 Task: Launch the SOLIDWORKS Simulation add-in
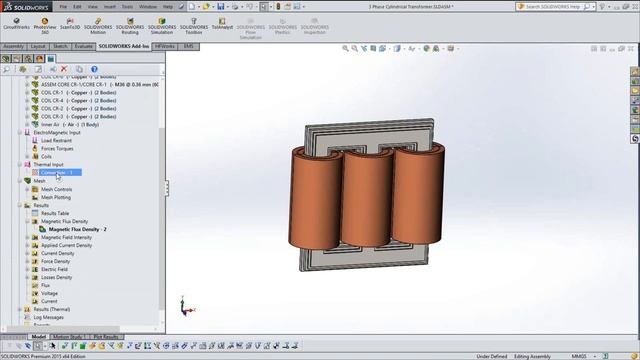(x=162, y=26)
